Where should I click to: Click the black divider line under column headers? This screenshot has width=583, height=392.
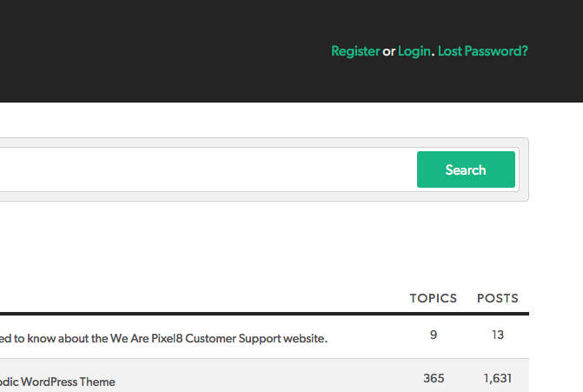(x=261, y=314)
